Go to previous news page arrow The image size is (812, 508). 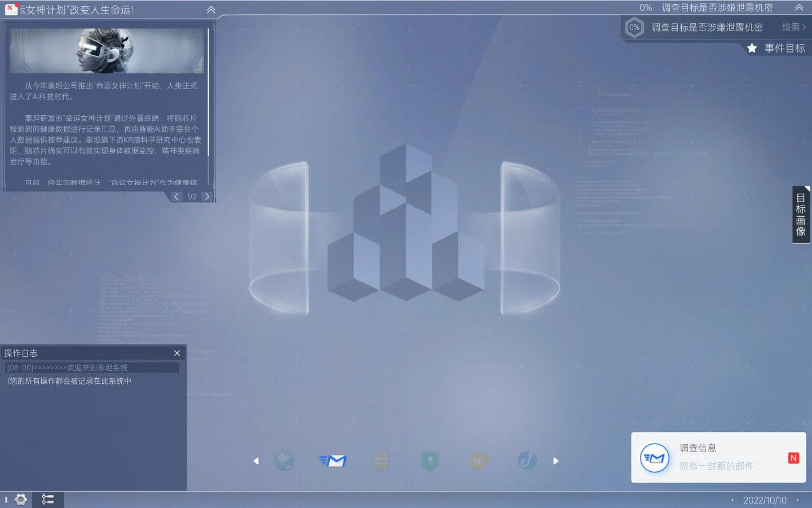pos(176,196)
